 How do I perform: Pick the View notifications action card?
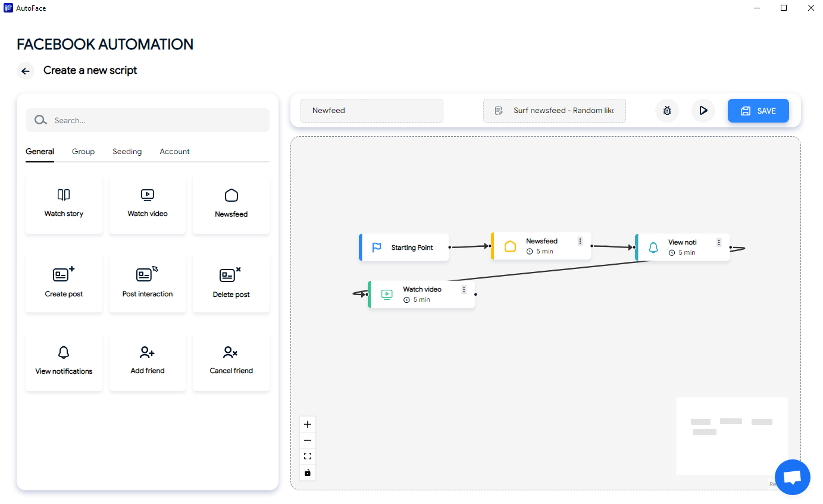[64, 361]
